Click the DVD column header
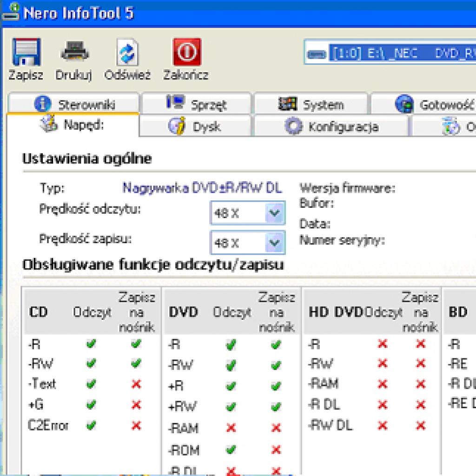 pos(183,312)
